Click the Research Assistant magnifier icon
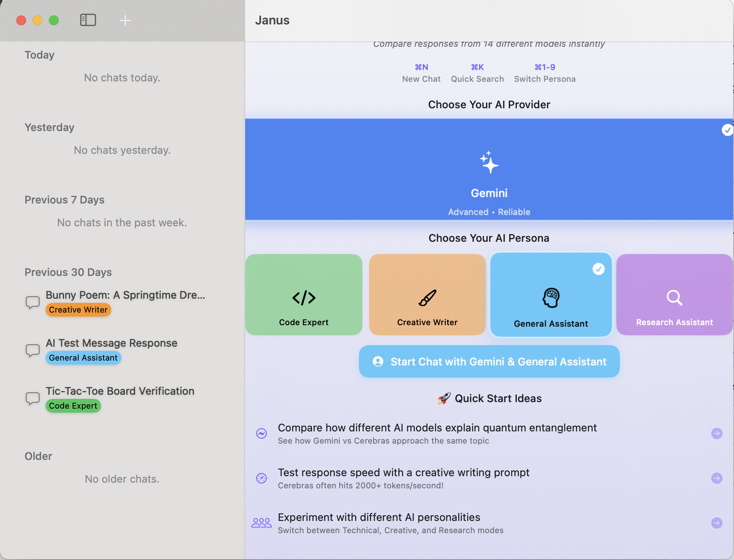The height and width of the screenshot is (560, 734). pyautogui.click(x=674, y=298)
